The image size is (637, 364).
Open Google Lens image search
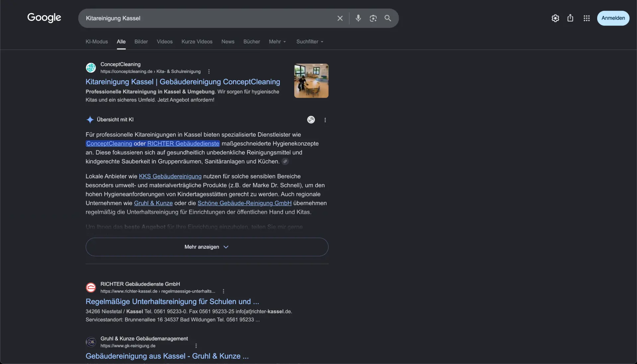click(373, 18)
